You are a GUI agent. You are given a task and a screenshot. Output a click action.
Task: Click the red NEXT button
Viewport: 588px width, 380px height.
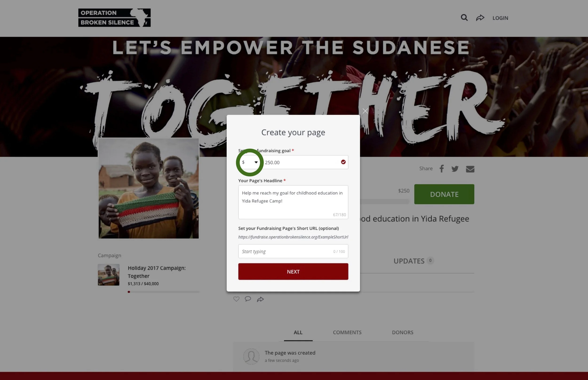(x=293, y=272)
